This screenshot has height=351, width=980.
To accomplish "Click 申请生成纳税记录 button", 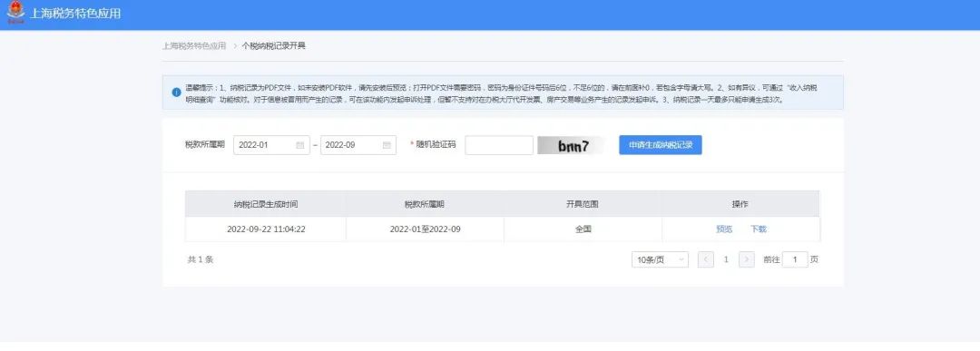I will pos(661,145).
